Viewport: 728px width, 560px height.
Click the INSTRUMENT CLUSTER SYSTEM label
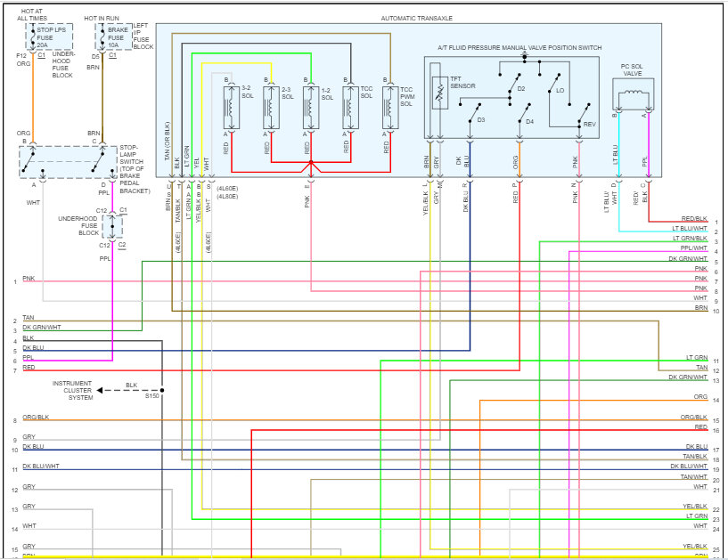click(72, 391)
